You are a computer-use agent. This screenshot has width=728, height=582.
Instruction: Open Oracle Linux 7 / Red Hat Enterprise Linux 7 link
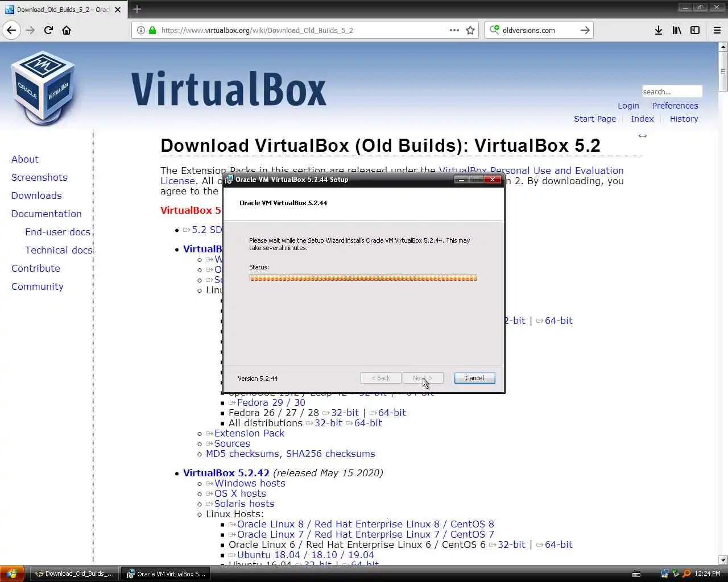tap(366, 534)
